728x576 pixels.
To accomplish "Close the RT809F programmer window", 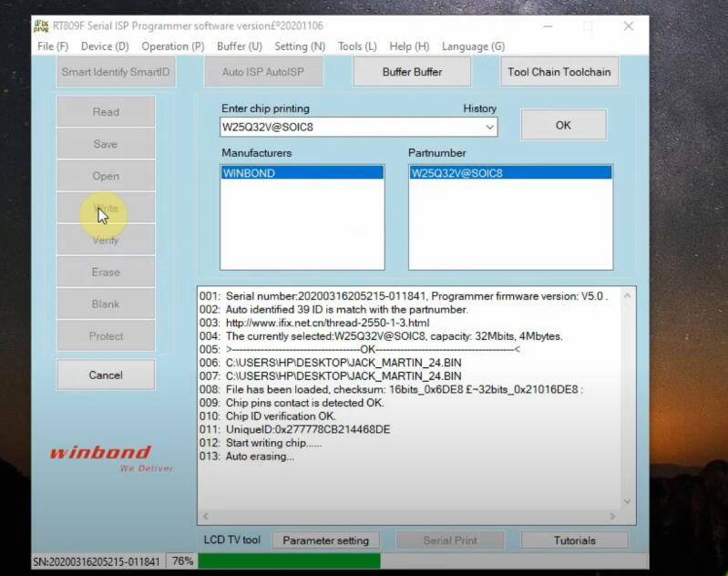I will pyautogui.click(x=629, y=26).
